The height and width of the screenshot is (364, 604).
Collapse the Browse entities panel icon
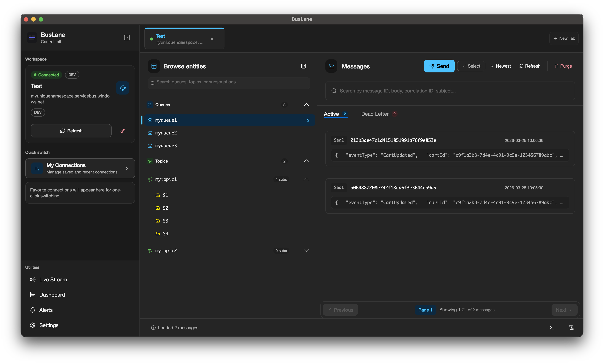tap(303, 66)
